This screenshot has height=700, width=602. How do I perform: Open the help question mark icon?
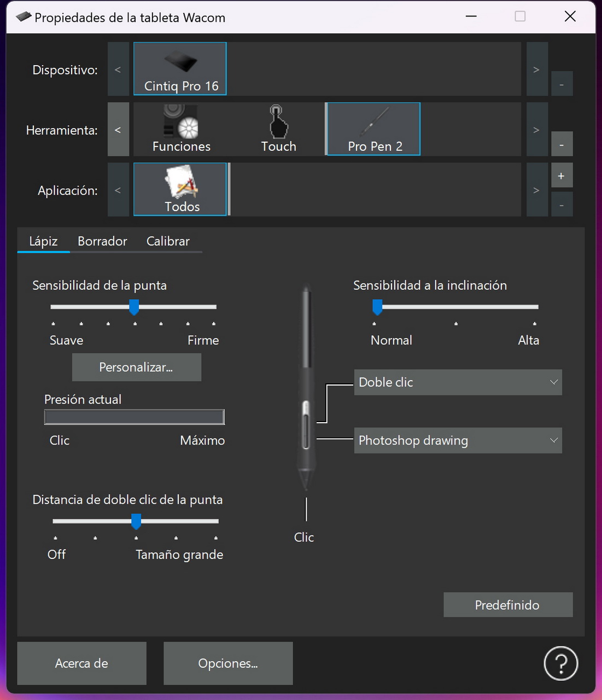(560, 663)
